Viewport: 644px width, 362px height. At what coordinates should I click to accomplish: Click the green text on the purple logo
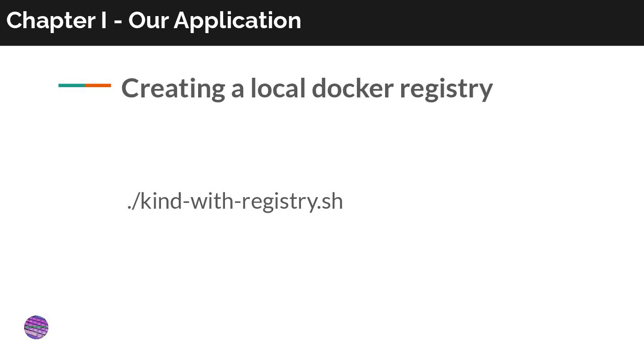(x=36, y=327)
